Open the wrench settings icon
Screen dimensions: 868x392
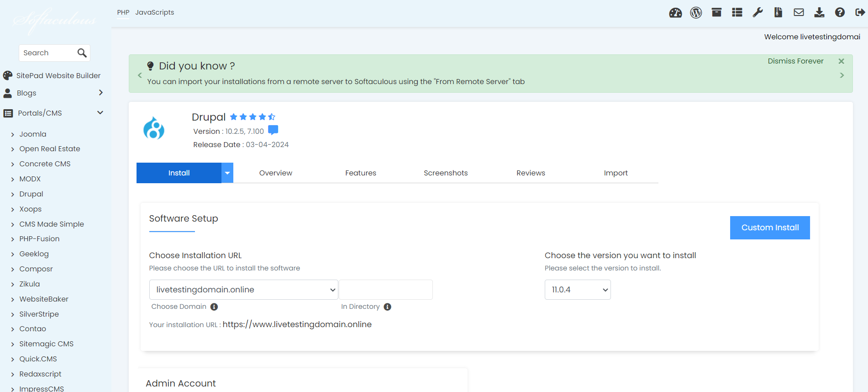click(758, 12)
